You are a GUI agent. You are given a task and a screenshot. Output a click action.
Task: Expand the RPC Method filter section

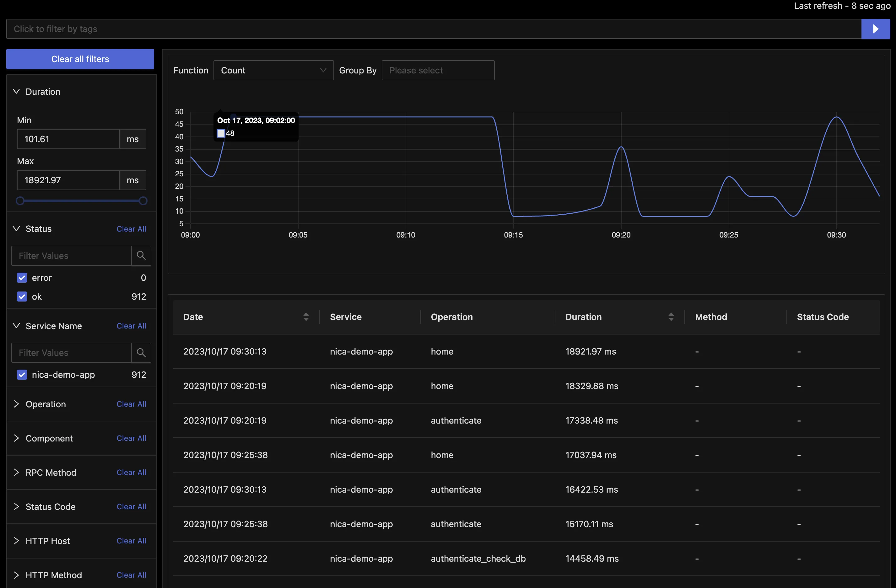click(16, 473)
